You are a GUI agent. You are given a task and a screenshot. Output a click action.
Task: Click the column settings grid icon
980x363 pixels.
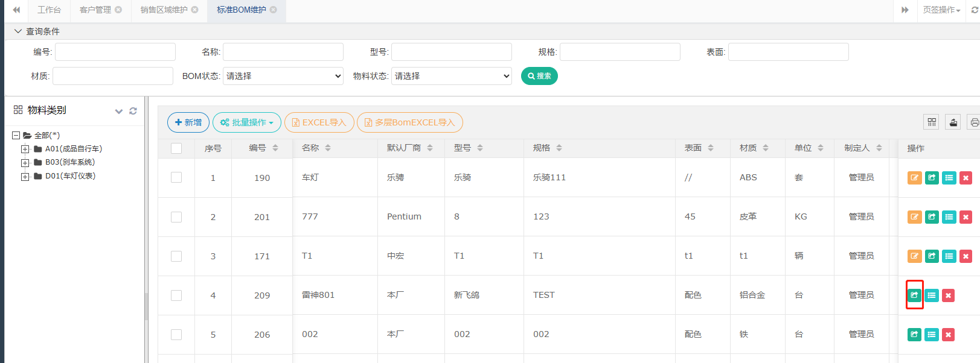(x=932, y=122)
